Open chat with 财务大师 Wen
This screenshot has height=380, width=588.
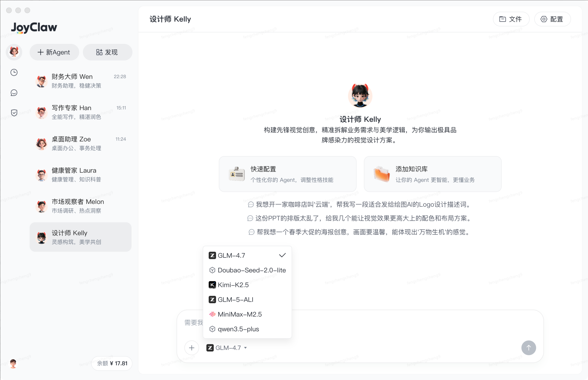81,81
